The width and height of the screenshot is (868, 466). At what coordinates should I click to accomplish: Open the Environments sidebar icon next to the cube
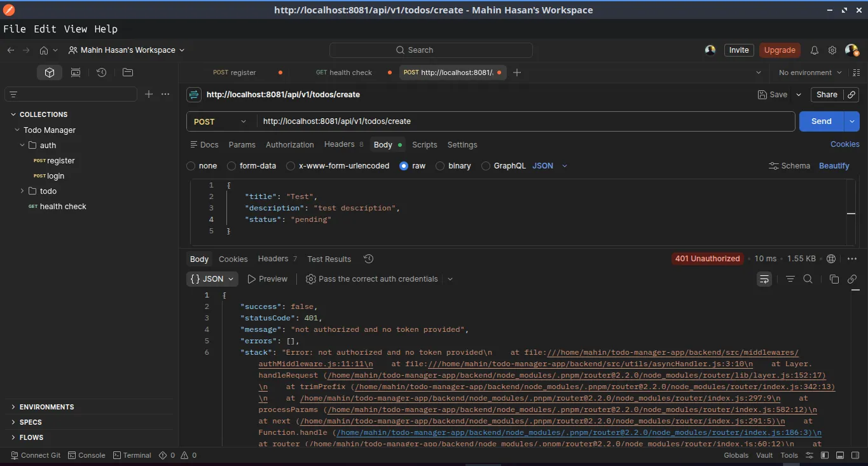(x=76, y=72)
